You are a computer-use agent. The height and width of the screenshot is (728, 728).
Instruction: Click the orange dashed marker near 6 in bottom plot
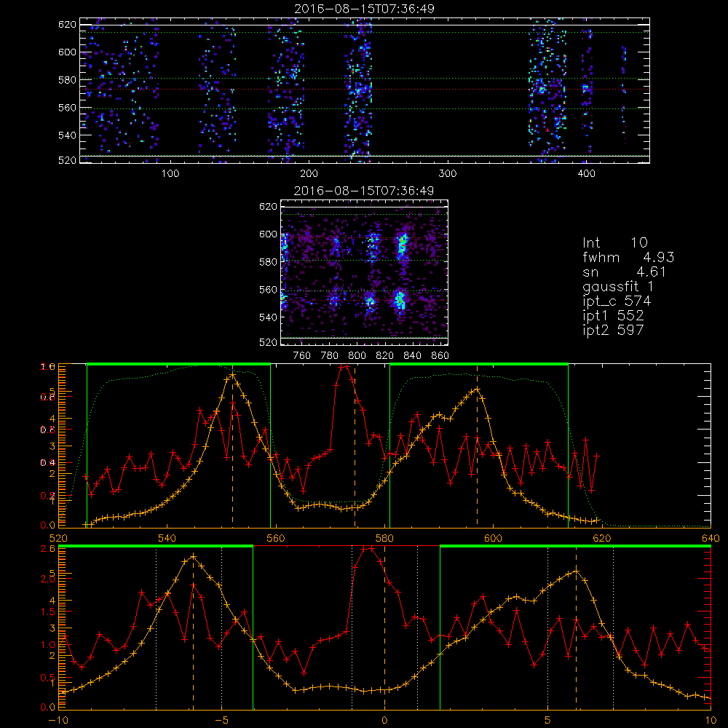576,628
